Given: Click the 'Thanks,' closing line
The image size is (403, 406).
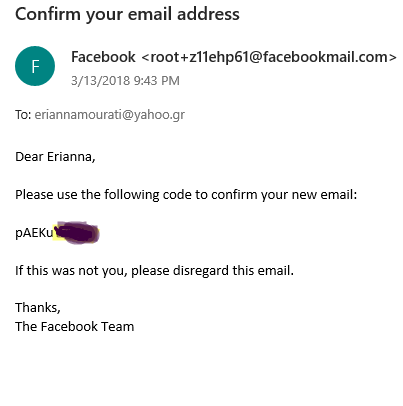Looking at the screenshot, I should point(38,308).
